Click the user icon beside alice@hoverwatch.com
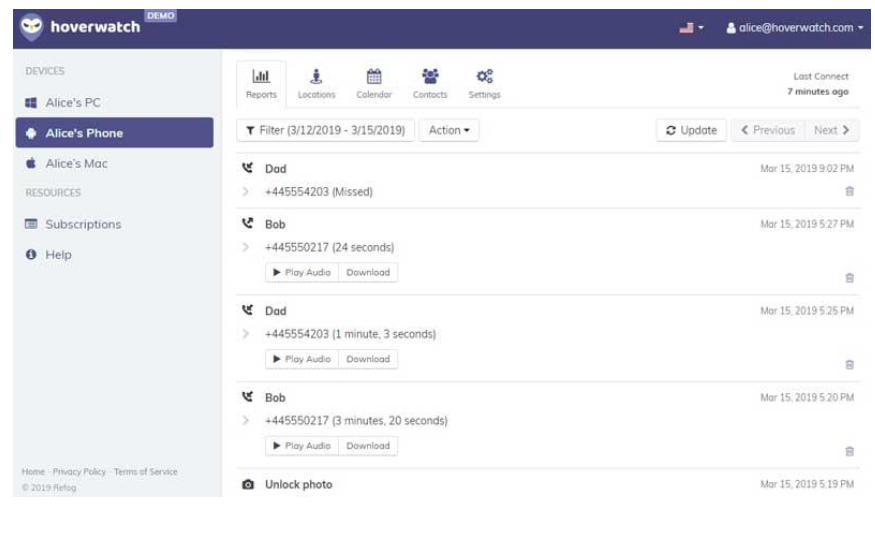The image size is (875, 533). tap(730, 27)
